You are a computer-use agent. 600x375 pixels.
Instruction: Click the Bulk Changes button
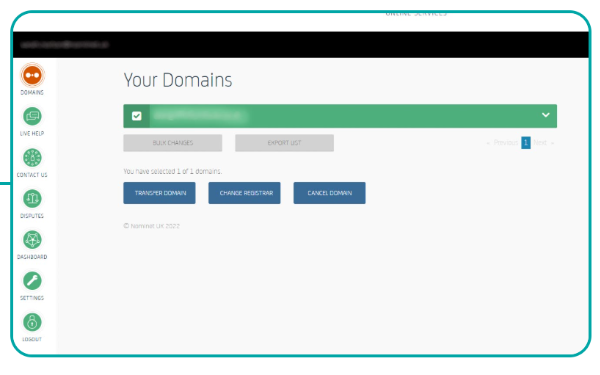click(x=173, y=143)
